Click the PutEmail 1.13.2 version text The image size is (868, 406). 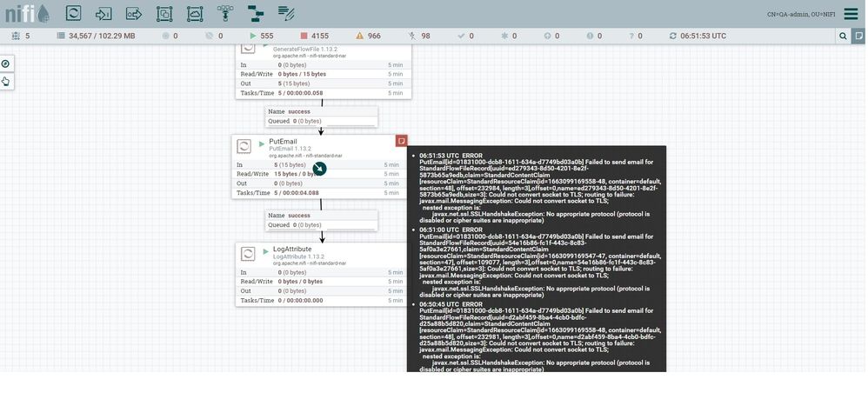click(290, 150)
